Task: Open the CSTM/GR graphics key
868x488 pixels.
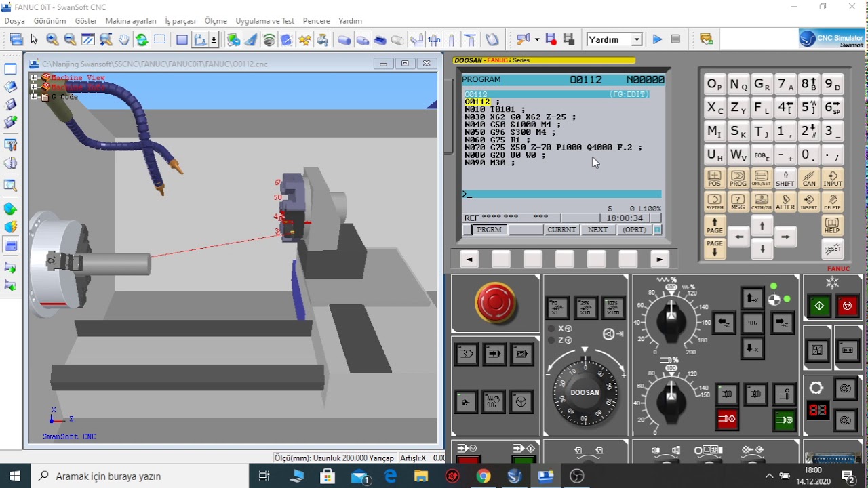Action: [x=762, y=202]
